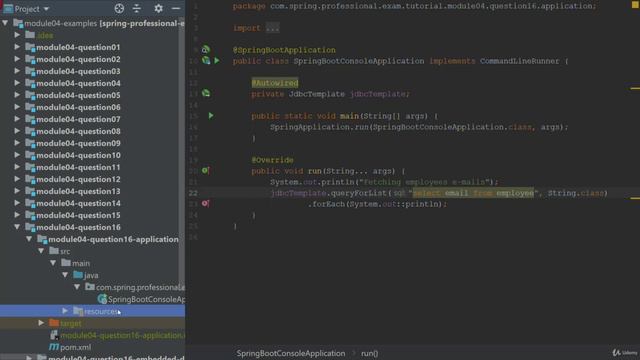The image size is (640, 360).
Task: Click the @Override annotation
Action: point(272,160)
